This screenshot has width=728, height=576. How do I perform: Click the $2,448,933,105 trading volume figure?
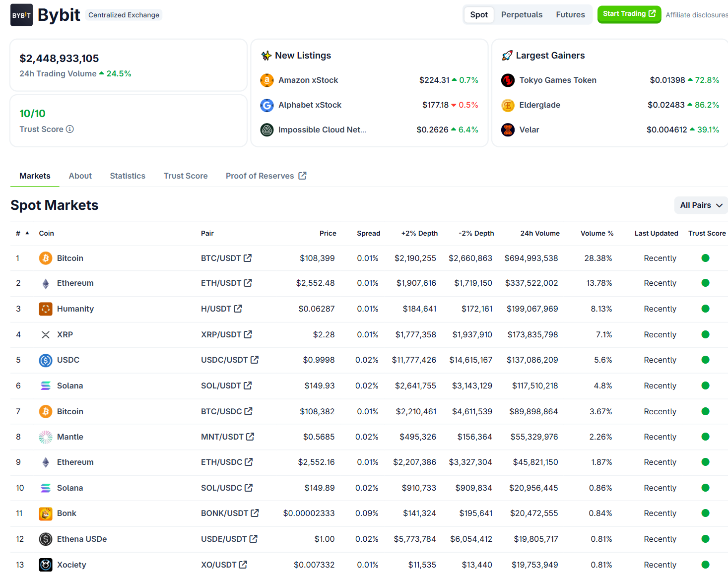[59, 59]
